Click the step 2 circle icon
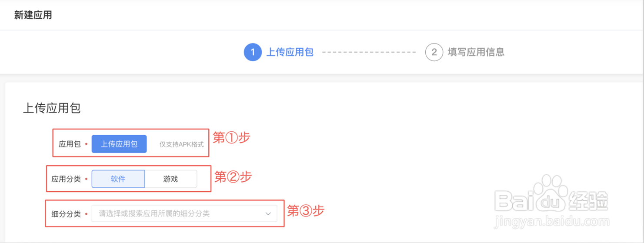This screenshot has height=243, width=644. (x=434, y=53)
